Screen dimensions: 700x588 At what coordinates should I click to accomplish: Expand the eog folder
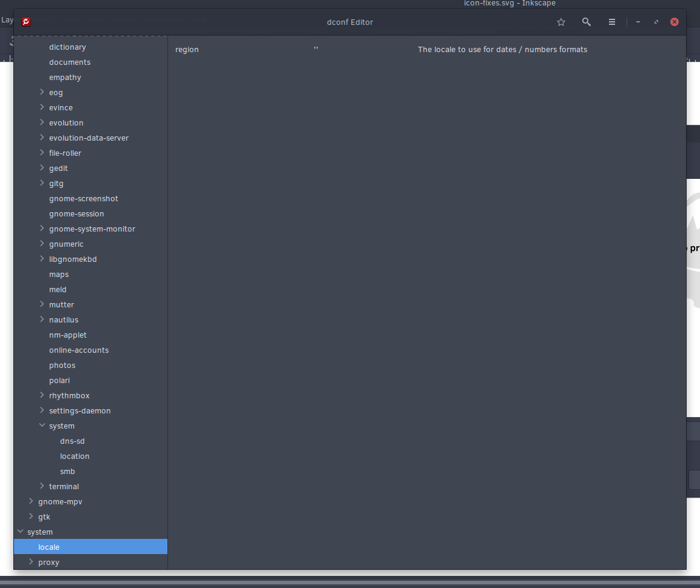(42, 92)
